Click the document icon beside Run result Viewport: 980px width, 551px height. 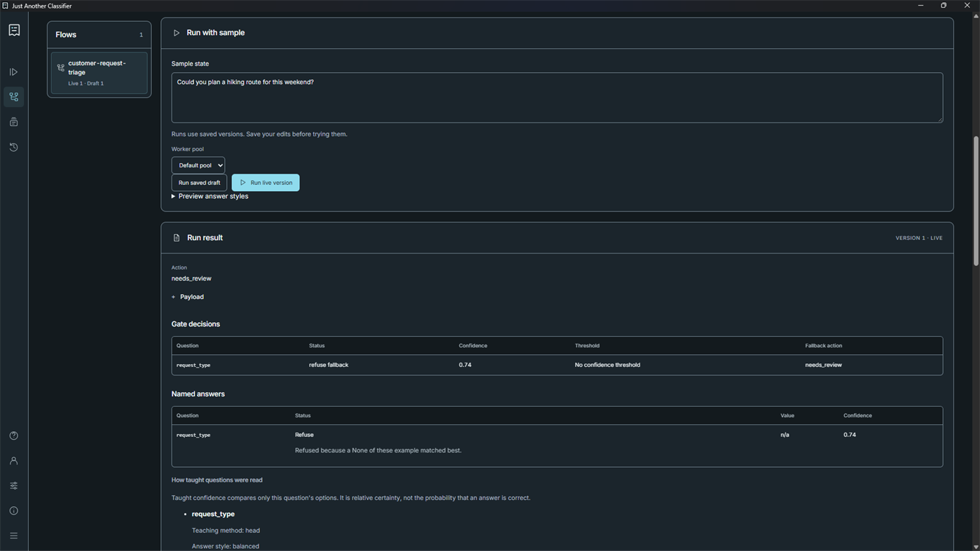coord(177,238)
